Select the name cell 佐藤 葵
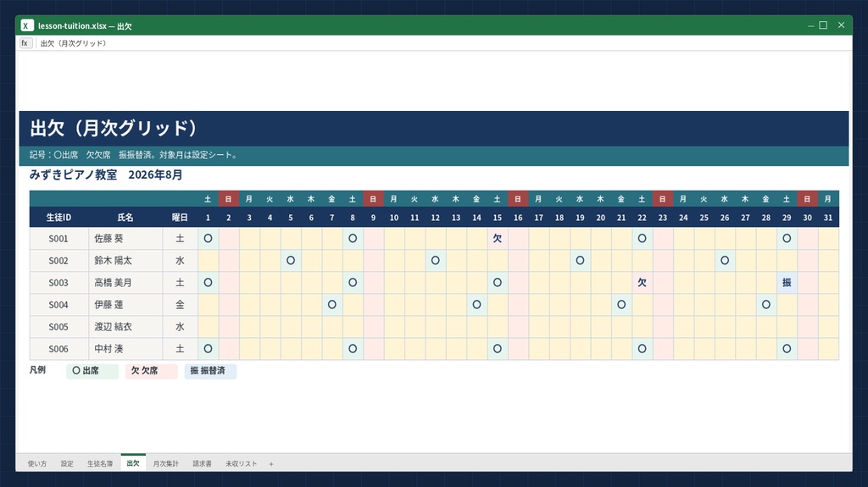 click(125, 239)
